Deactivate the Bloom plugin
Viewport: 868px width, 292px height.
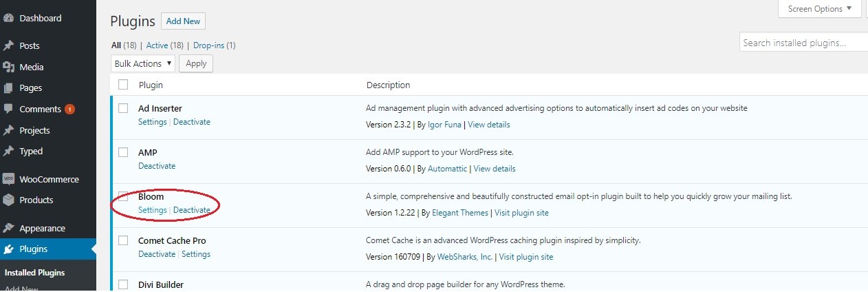coord(192,210)
